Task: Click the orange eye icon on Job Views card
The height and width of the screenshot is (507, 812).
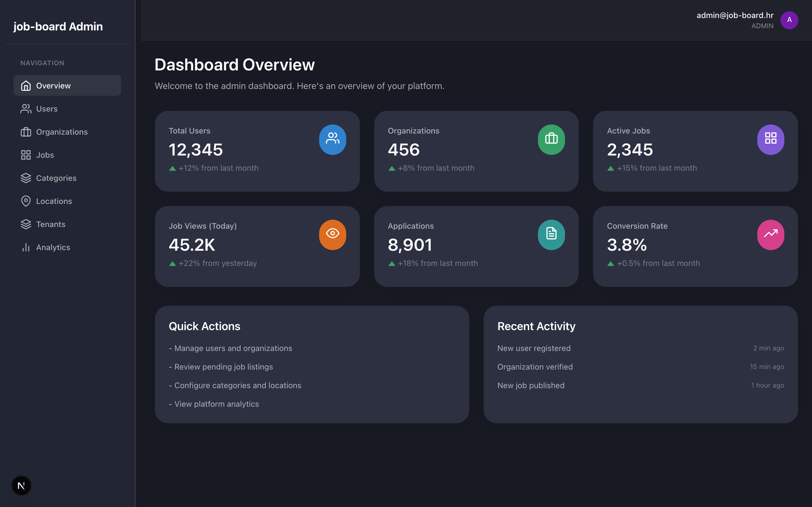Action: [332, 235]
